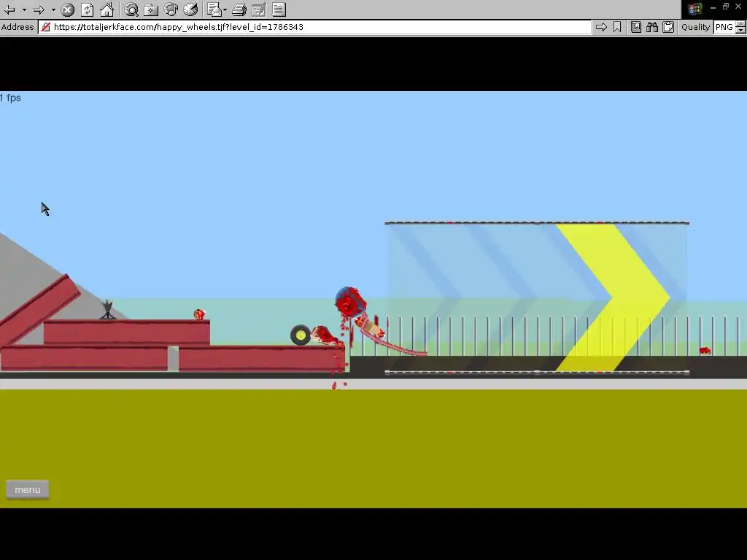The height and width of the screenshot is (560, 747).
Task: Open the document page icon in toolbar
Action: tap(279, 9)
